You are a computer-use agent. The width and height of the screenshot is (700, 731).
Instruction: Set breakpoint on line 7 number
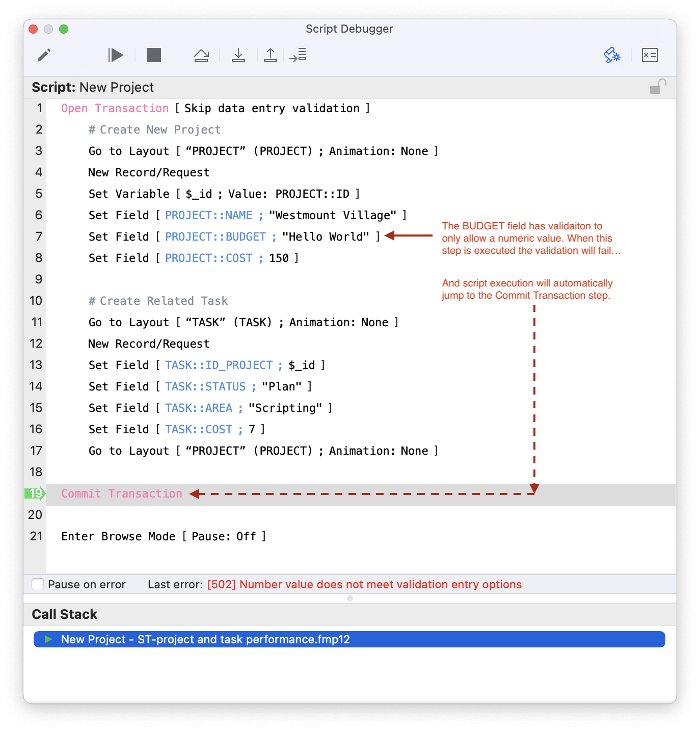(x=39, y=237)
